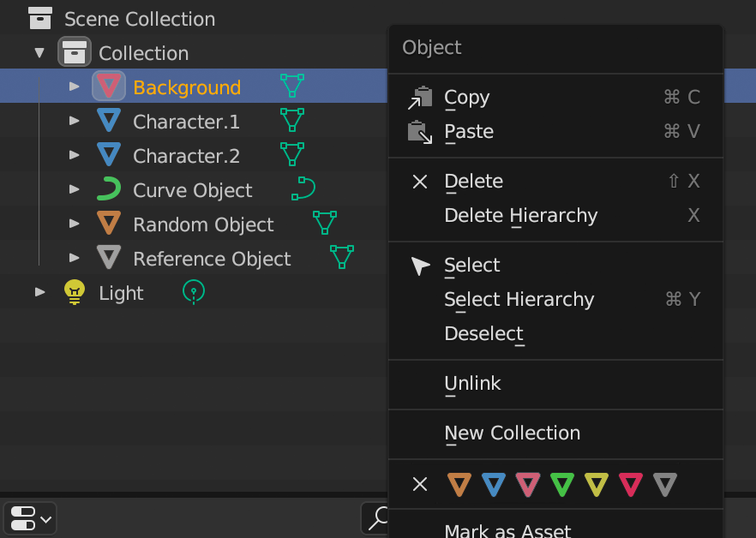This screenshot has height=538, width=756.
Task: Select the Character.2 row name
Action: pyautogui.click(x=186, y=156)
